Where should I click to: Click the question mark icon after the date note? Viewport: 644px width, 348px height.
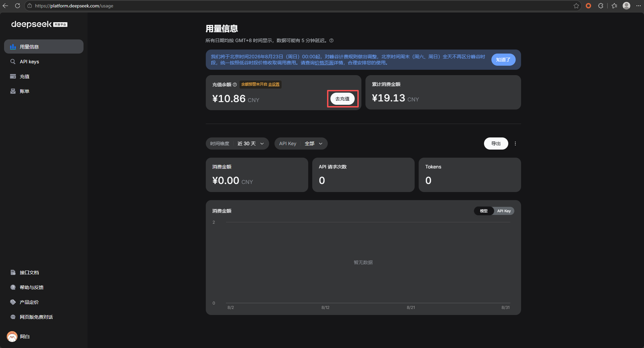(331, 40)
